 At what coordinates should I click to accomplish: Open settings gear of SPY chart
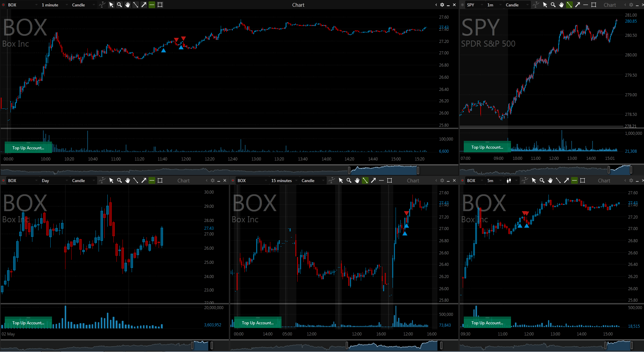pyautogui.click(x=631, y=5)
